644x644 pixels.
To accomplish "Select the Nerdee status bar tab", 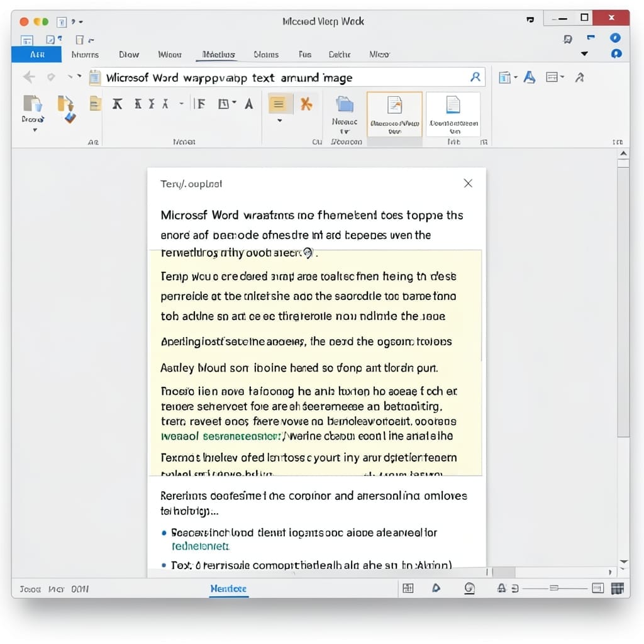I will [x=228, y=589].
